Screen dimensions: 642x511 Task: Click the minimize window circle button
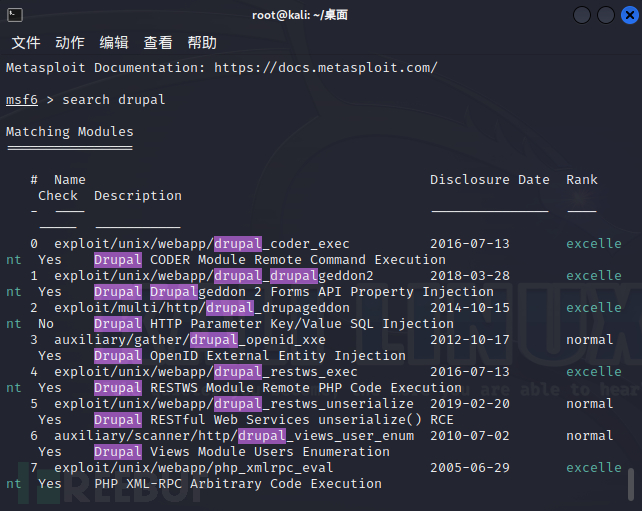pyautogui.click(x=582, y=16)
